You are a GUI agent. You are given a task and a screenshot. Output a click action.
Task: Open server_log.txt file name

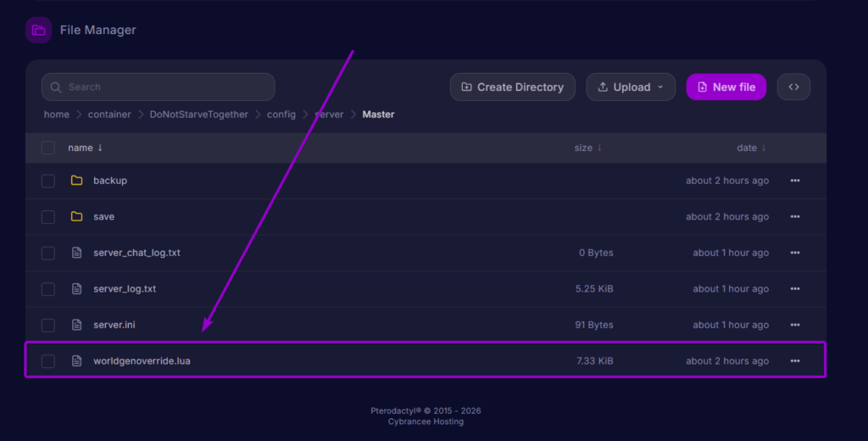(125, 288)
